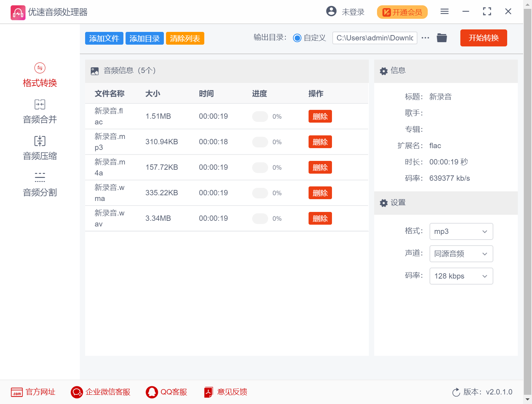Viewport: 532px width, 404px height.
Task: Select the 自定义 radio button for output directory
Action: [x=297, y=38]
